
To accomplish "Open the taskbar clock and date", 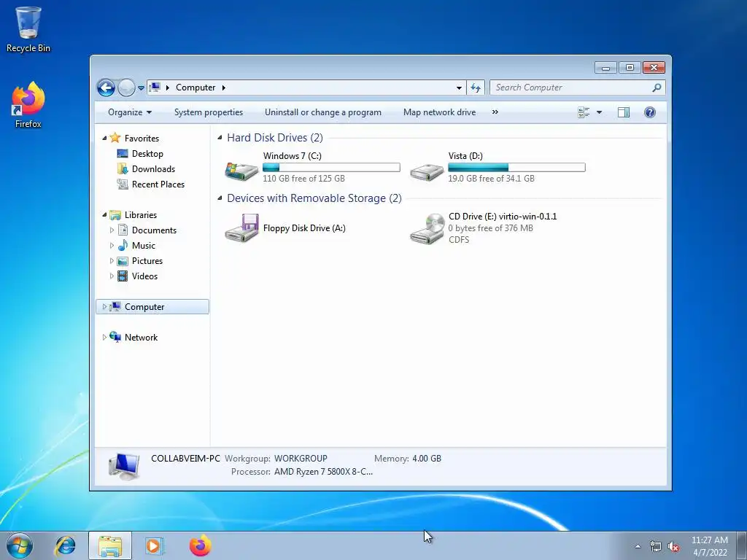I will 709,546.
